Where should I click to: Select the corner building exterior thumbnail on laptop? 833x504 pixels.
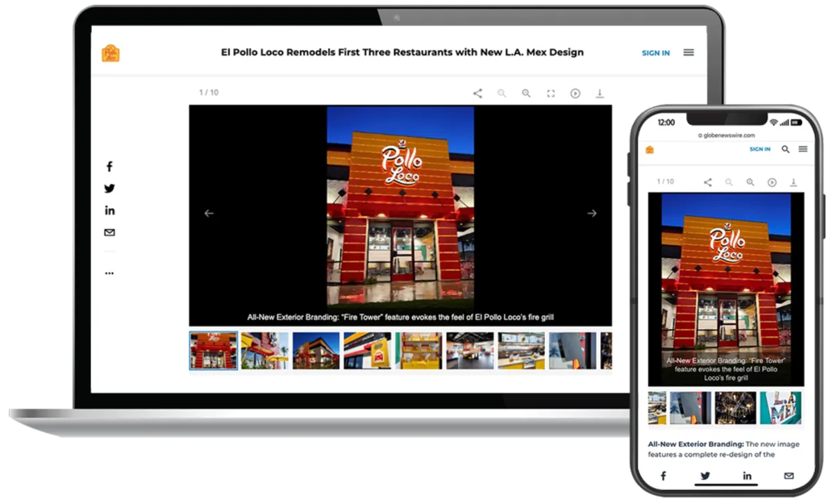tap(316, 351)
